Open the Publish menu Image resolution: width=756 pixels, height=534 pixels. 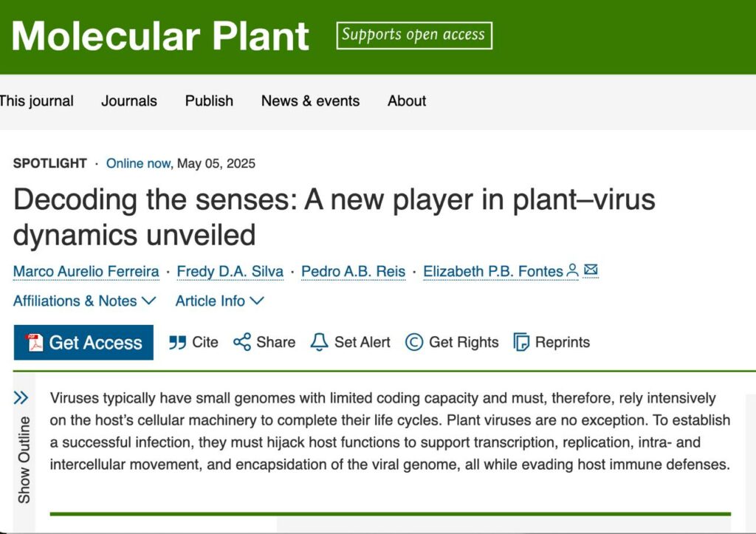[x=209, y=101]
